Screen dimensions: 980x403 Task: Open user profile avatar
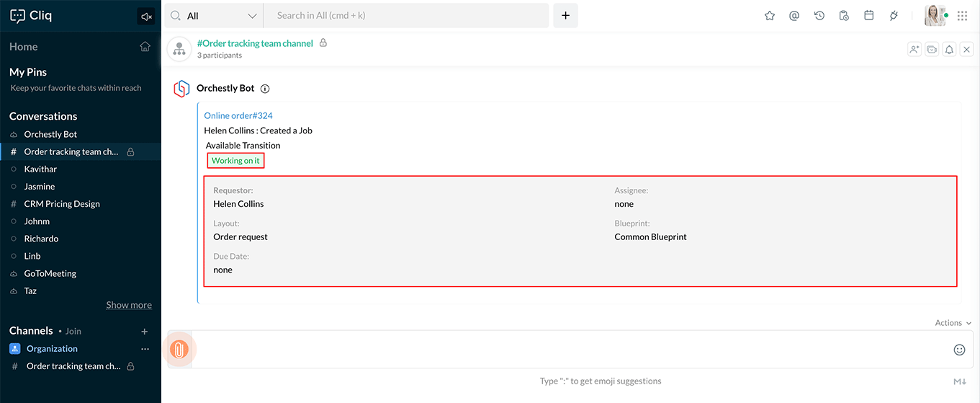pos(935,16)
